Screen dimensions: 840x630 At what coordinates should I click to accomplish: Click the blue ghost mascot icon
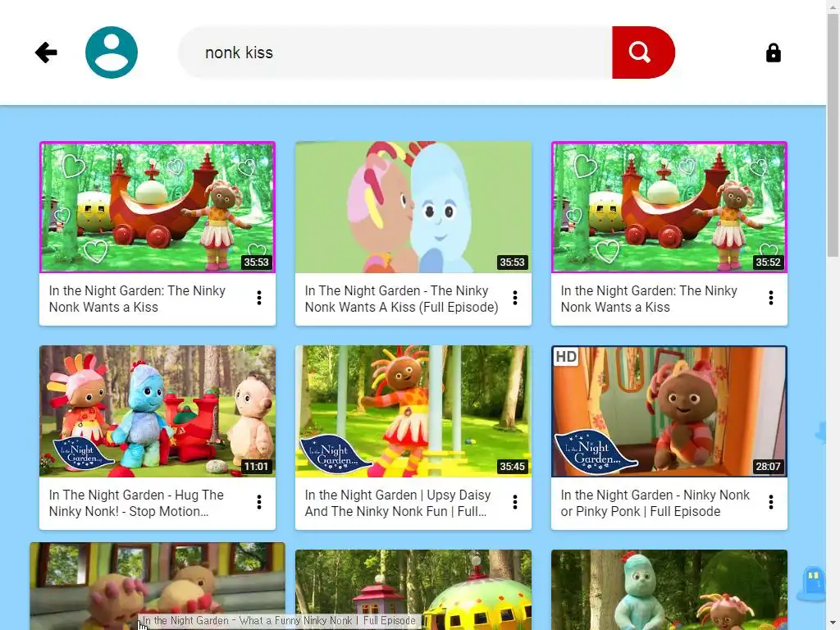click(x=813, y=583)
